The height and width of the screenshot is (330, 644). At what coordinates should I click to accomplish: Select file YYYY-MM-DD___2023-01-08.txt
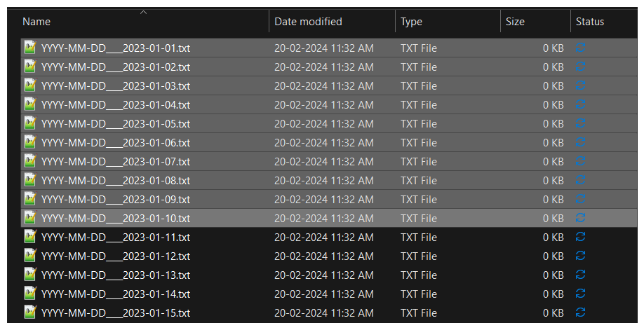(x=328, y=180)
